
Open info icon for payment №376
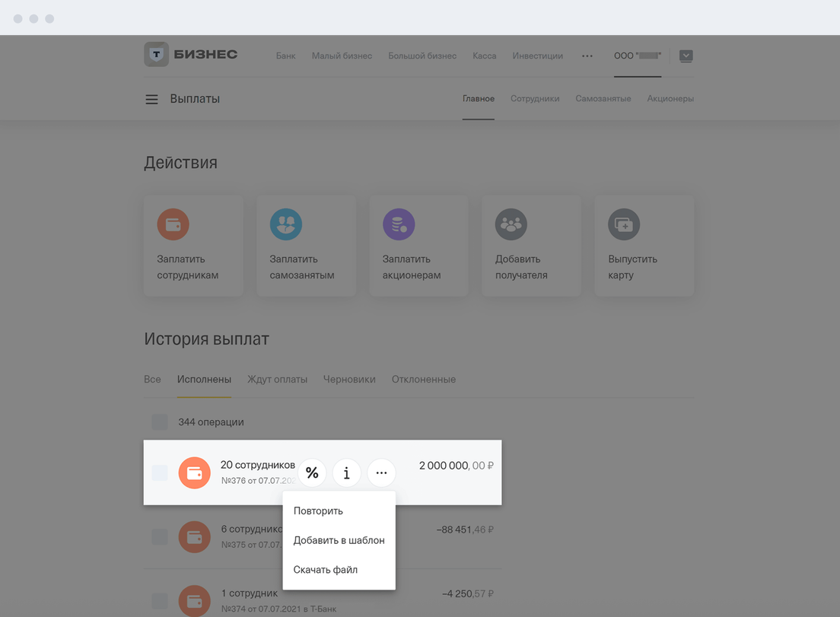[346, 473]
